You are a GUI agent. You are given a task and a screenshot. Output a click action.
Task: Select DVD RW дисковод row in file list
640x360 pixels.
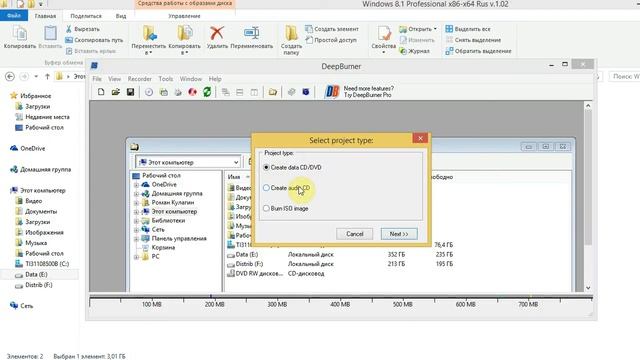pos(276,273)
